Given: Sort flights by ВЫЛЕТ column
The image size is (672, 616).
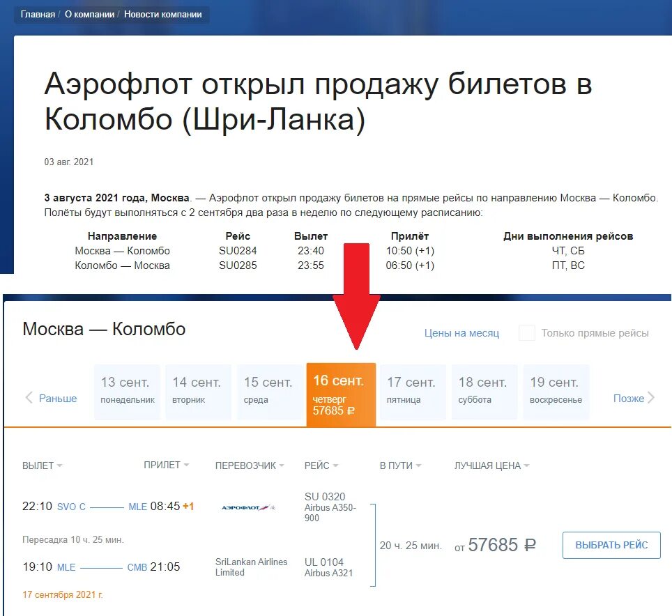Looking at the screenshot, I should (42, 465).
